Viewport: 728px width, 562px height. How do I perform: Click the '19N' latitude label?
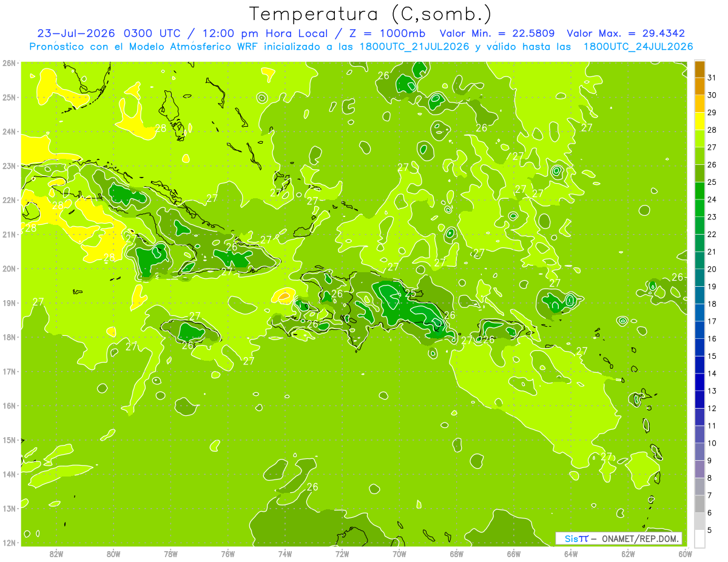click(8, 303)
